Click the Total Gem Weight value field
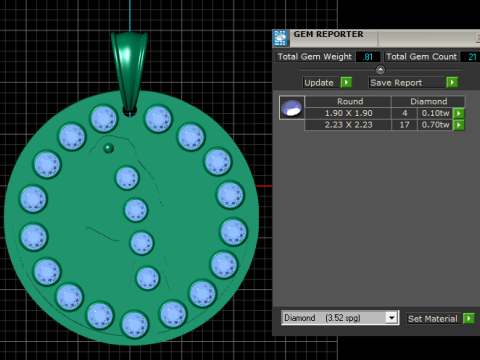Viewport: 480px width, 360px height. 368,57
